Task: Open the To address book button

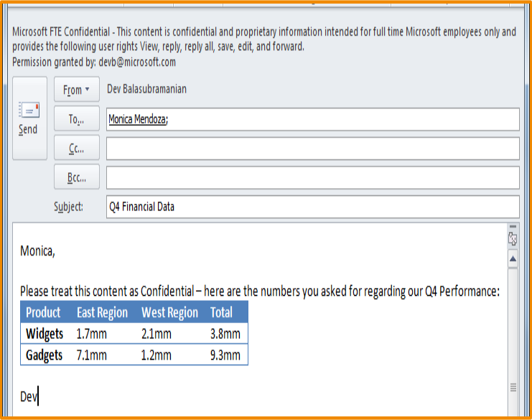Action: (77, 118)
